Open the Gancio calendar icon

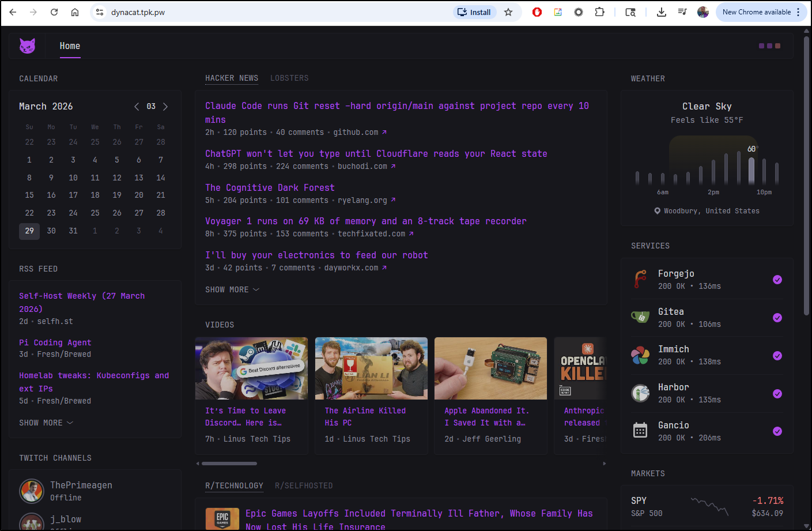640,431
